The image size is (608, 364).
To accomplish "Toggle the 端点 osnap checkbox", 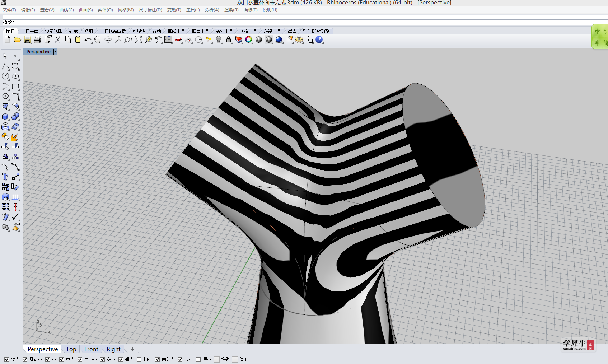I will (x=6, y=359).
